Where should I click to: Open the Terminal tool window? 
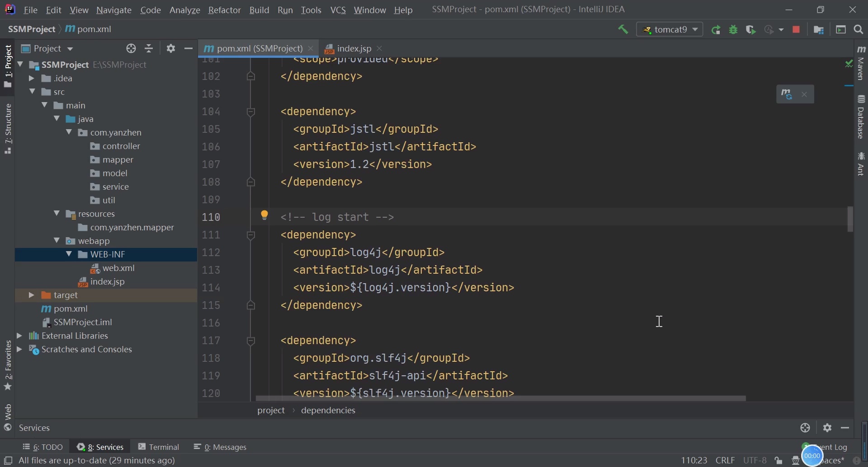pyautogui.click(x=159, y=447)
